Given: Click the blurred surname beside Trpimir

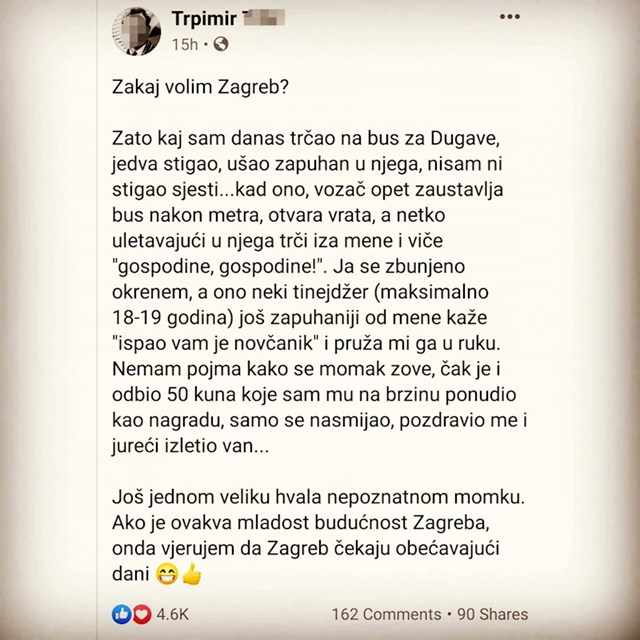Looking at the screenshot, I should tap(263, 18).
